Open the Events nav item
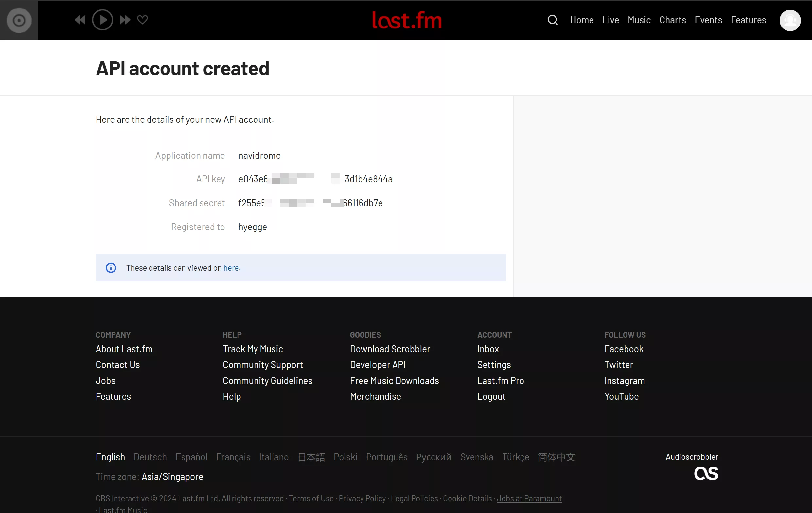 pos(708,20)
